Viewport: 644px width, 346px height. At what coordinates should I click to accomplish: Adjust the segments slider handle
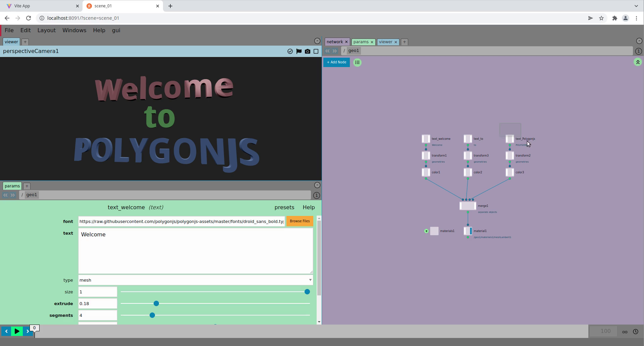(x=152, y=315)
